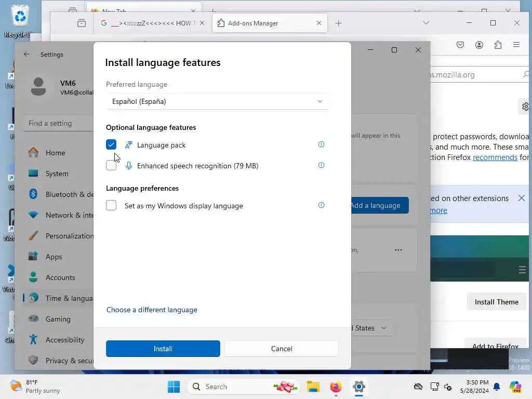This screenshot has height=399, width=532.
Task: Go back with the Settings back arrow
Action: pyautogui.click(x=27, y=54)
